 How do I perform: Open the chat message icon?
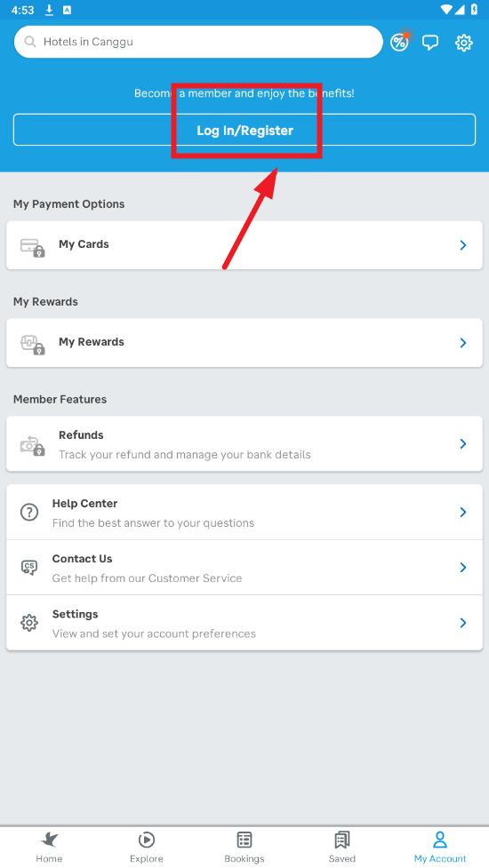pos(430,43)
